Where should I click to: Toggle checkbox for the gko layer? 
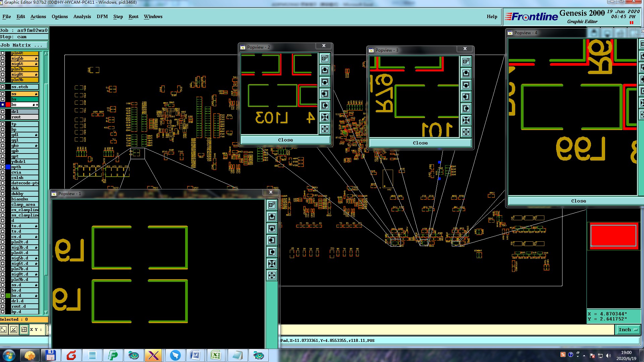click(3, 145)
